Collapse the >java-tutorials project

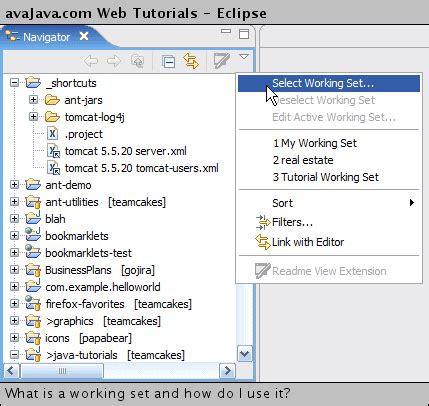[x=14, y=354]
